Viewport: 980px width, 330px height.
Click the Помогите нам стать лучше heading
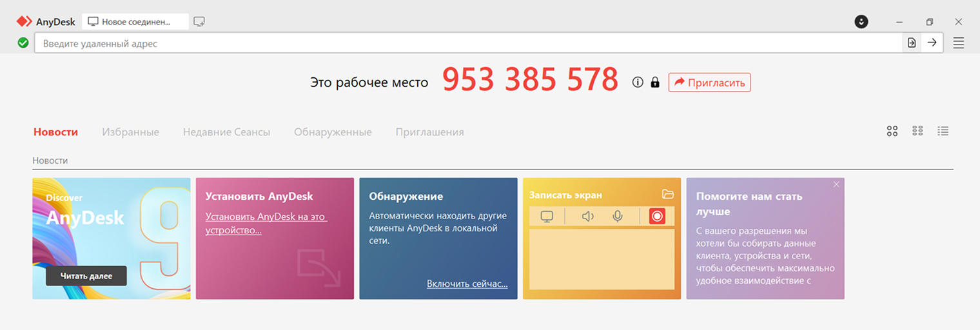point(749,204)
